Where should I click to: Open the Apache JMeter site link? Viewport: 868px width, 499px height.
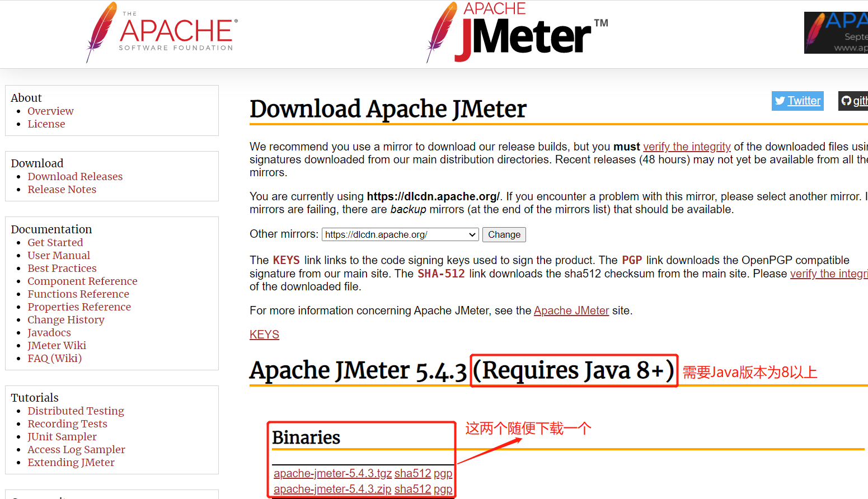coord(571,310)
